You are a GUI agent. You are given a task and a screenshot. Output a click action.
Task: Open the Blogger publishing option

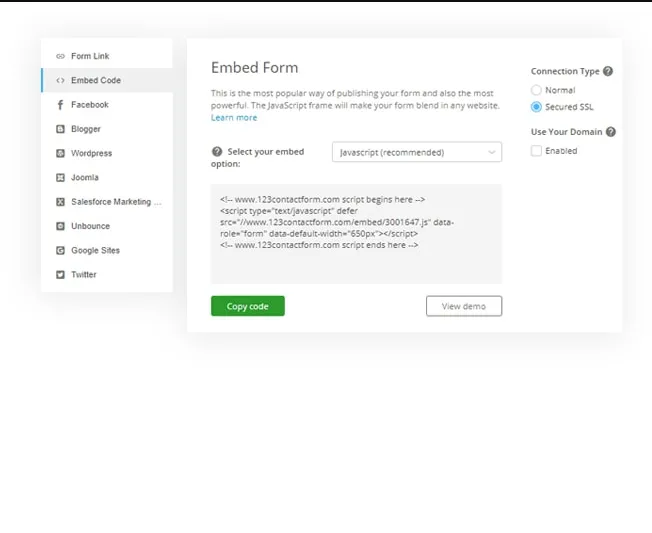pos(106,129)
